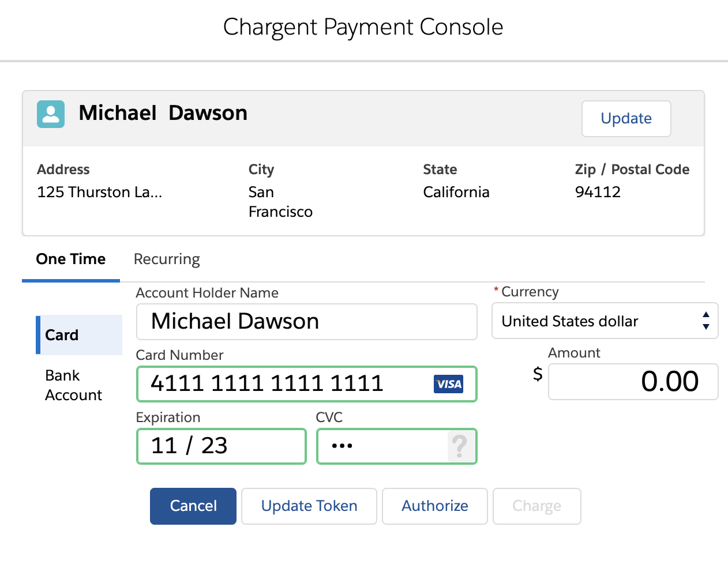Click the disabled Charge button
This screenshot has width=728, height=572.
[x=536, y=506]
